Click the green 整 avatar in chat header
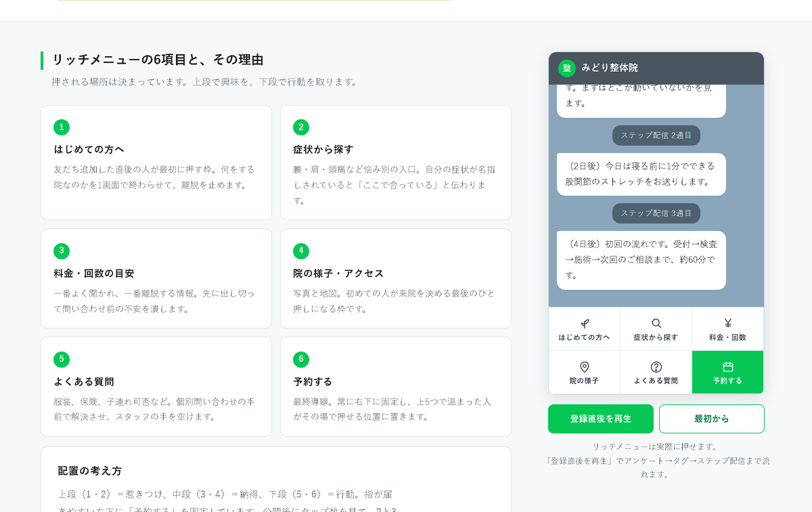The height and width of the screenshot is (512, 812). [x=566, y=68]
